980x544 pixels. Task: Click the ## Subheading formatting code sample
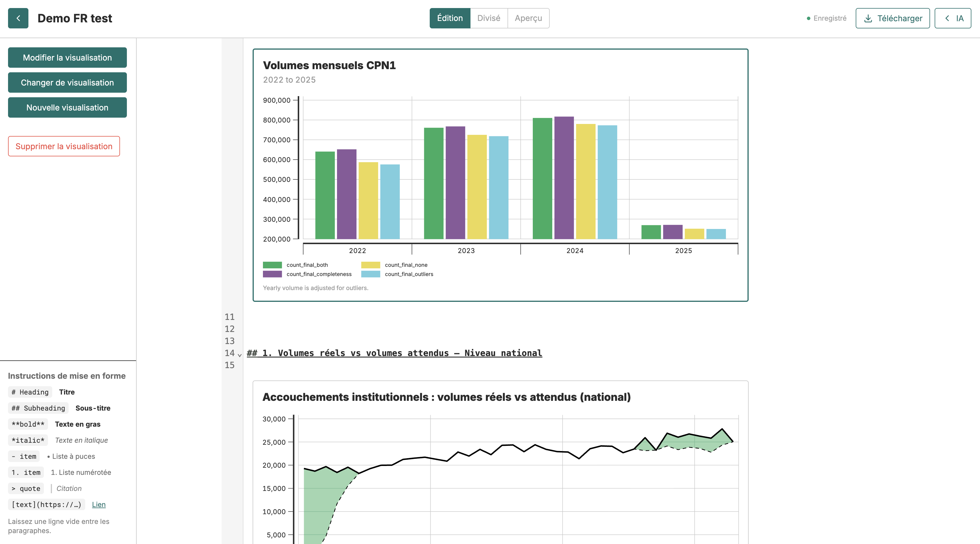pos(38,408)
